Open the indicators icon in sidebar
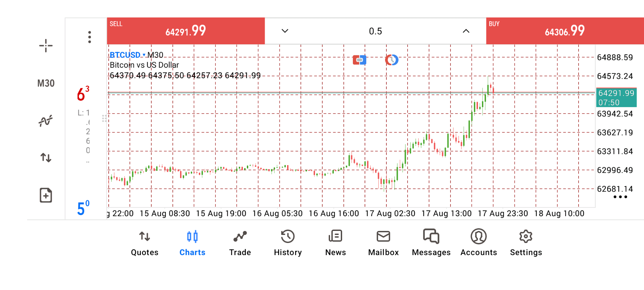The height and width of the screenshot is (290, 644). tap(46, 120)
